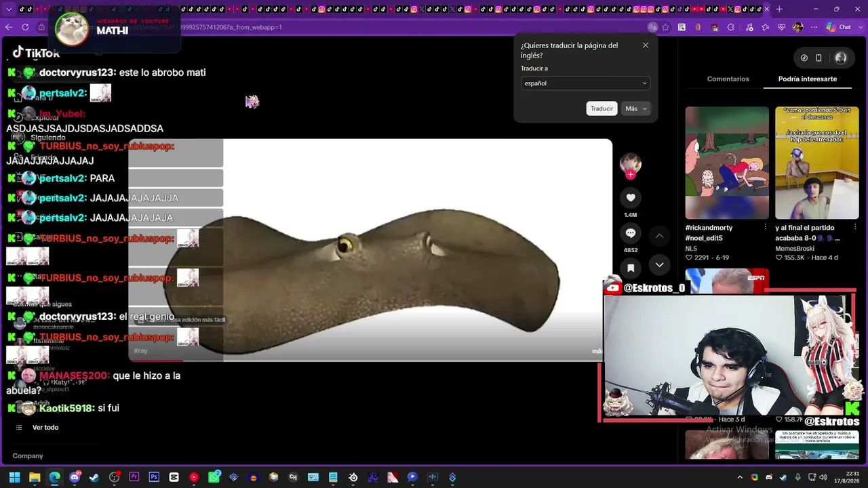868x488 pixels.
Task: Click the MemesBroski author name
Action: 795,249
